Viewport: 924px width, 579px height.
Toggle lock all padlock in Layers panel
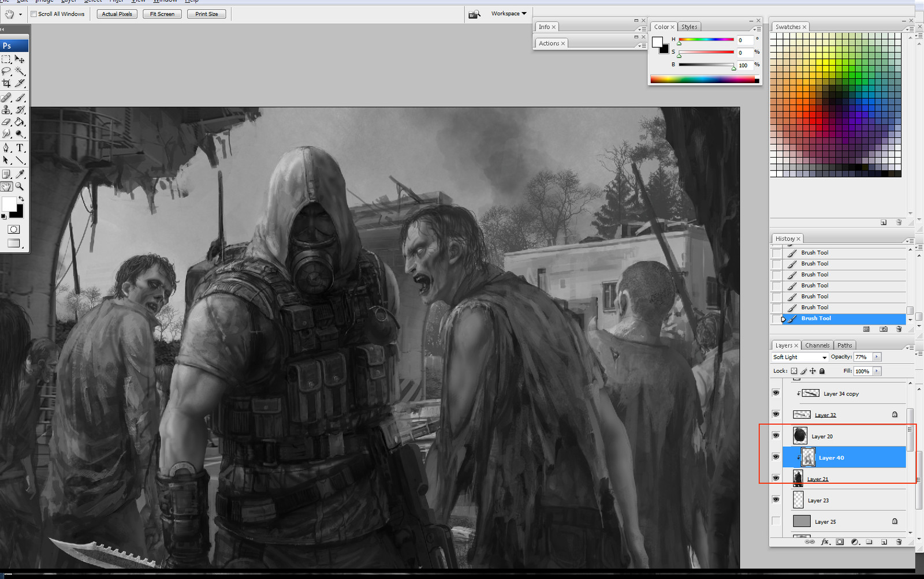(822, 371)
